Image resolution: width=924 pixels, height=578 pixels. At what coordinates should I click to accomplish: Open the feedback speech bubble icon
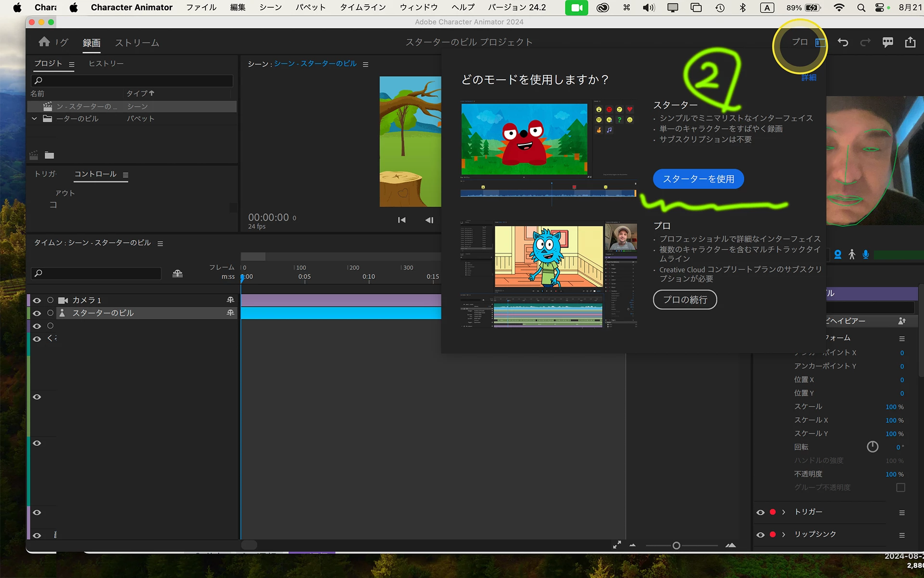888,42
